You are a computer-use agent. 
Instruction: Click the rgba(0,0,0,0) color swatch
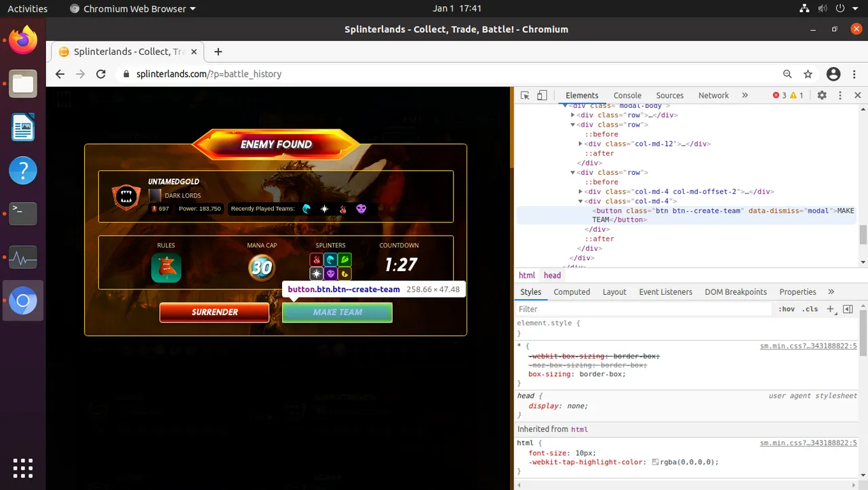[655, 462]
